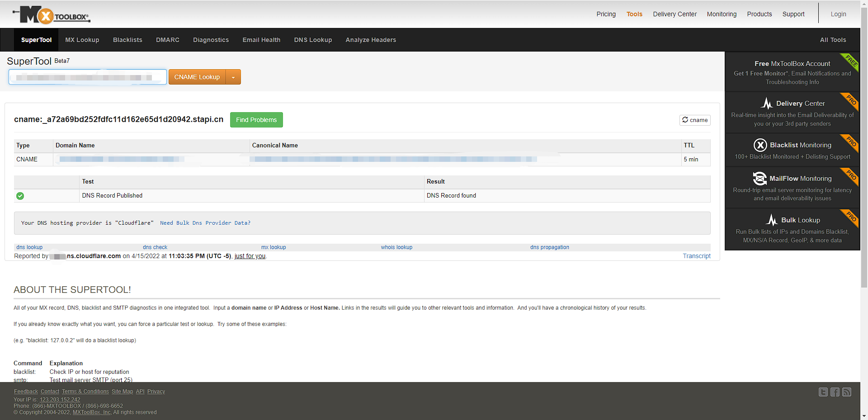Open the MXToolBox, Inc copyright link
This screenshot has height=420, width=868.
92,412
